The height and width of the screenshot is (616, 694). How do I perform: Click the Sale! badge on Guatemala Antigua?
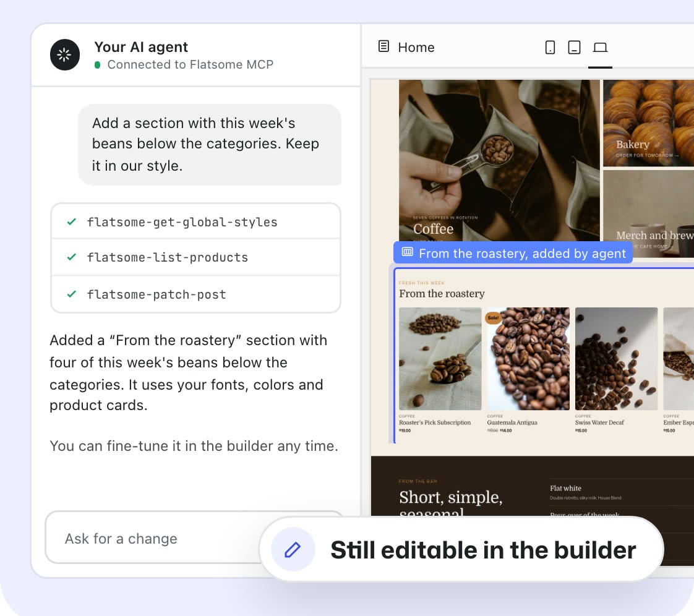coord(493,318)
